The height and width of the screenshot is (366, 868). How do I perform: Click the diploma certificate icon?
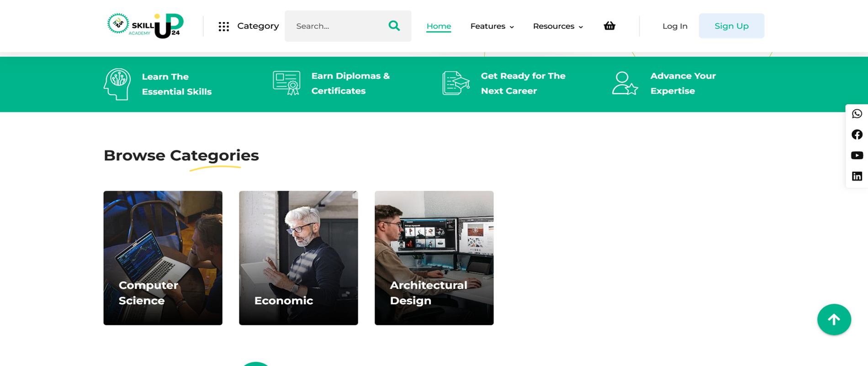[286, 83]
